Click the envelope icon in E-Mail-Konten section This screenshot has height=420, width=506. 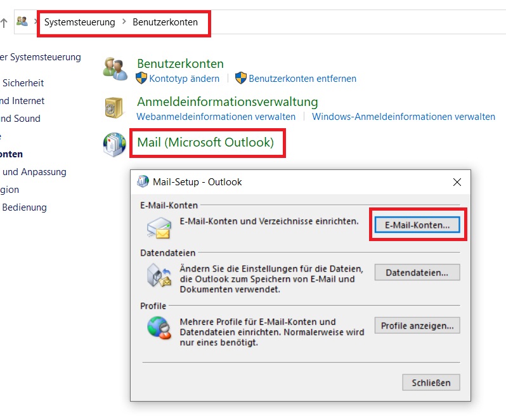point(159,228)
